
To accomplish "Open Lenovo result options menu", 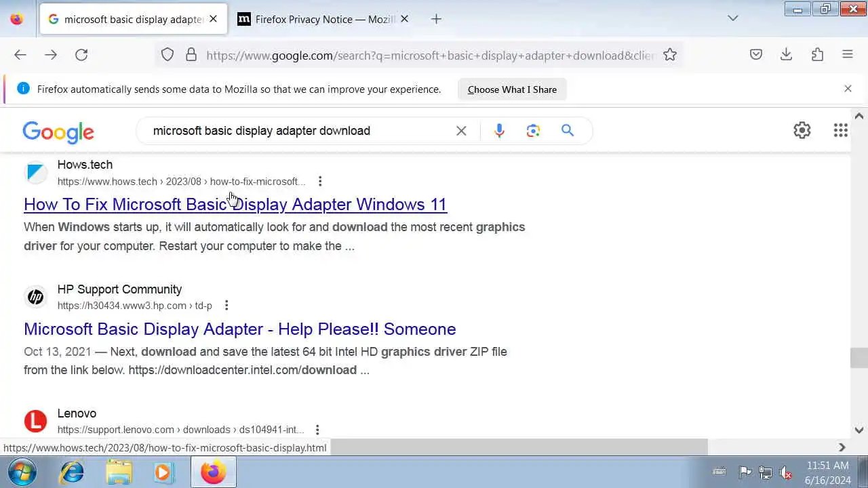I will pos(317,430).
